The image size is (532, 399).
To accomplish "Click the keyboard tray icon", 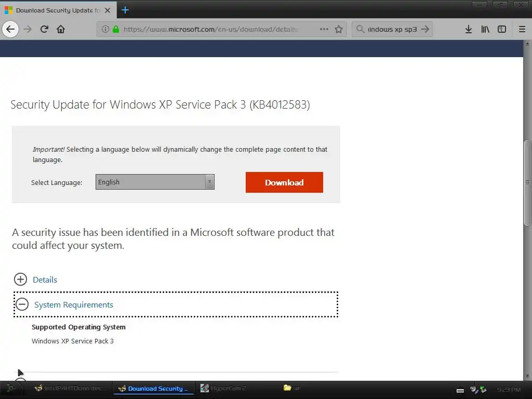I will (460, 390).
